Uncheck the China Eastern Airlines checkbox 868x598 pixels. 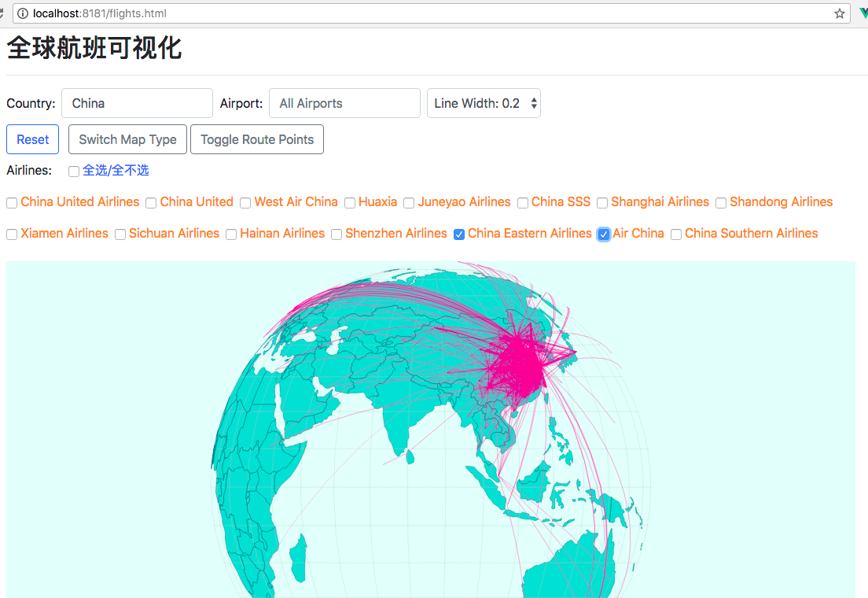[x=459, y=234]
